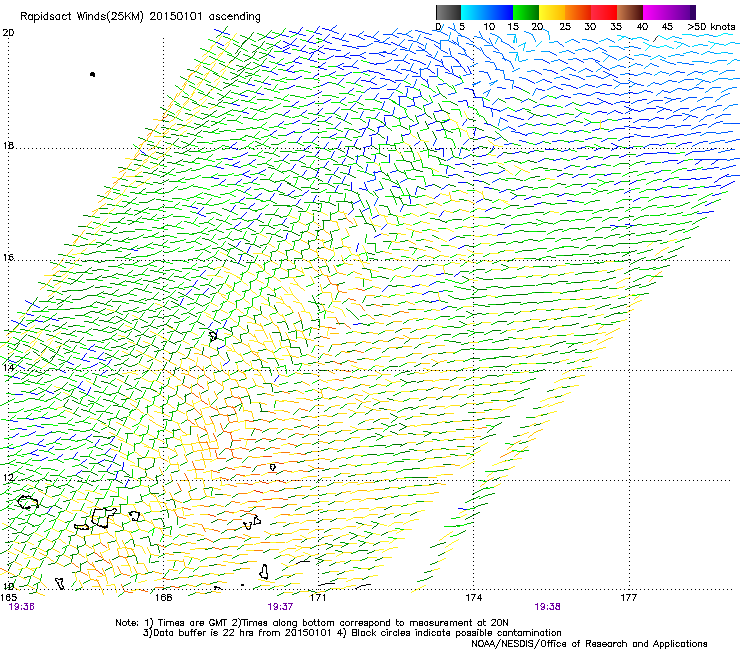The width and height of the screenshot is (740, 650).
Task: Click the legend scale value '45'
Action: pos(667,27)
